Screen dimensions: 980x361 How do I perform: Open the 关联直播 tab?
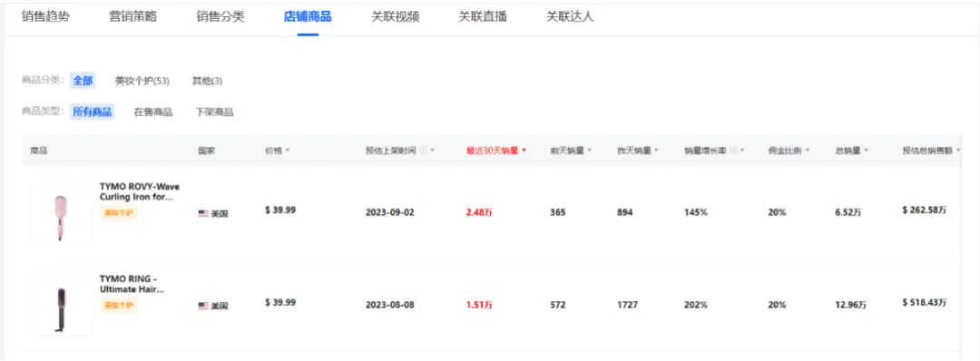tap(483, 17)
